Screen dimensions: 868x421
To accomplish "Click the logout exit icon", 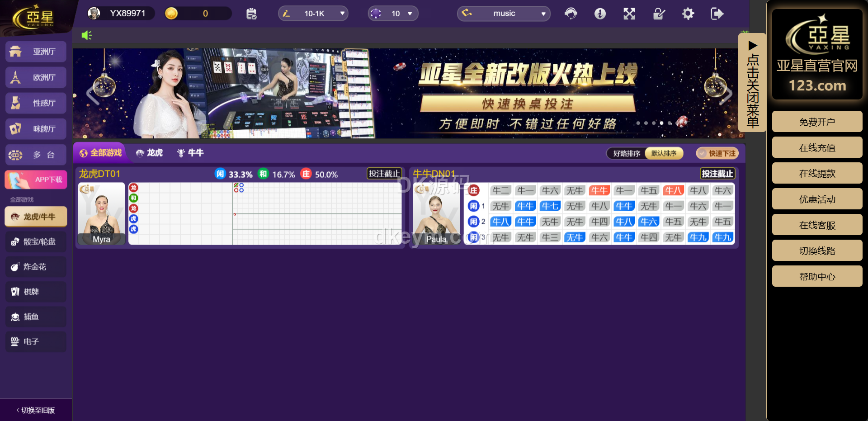I will tap(717, 14).
